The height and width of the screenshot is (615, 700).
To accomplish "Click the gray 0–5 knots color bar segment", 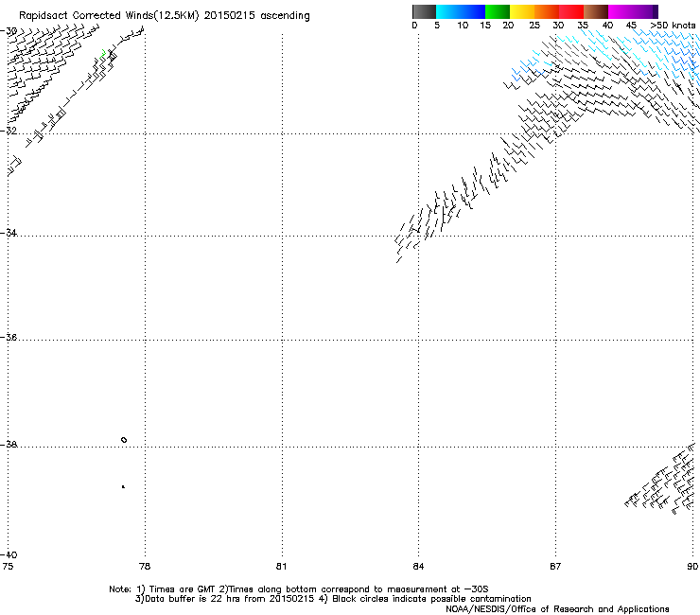I will click(424, 11).
